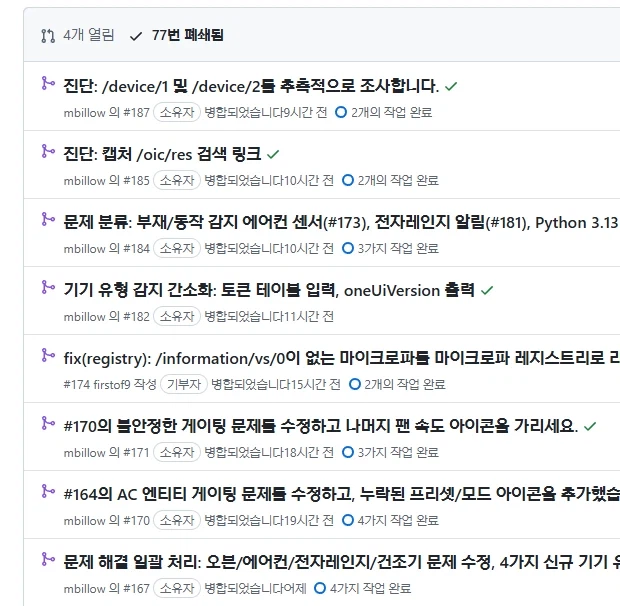Click 병합되었습니다19시간 전 timestamp
620x606 pixels.
point(269,520)
